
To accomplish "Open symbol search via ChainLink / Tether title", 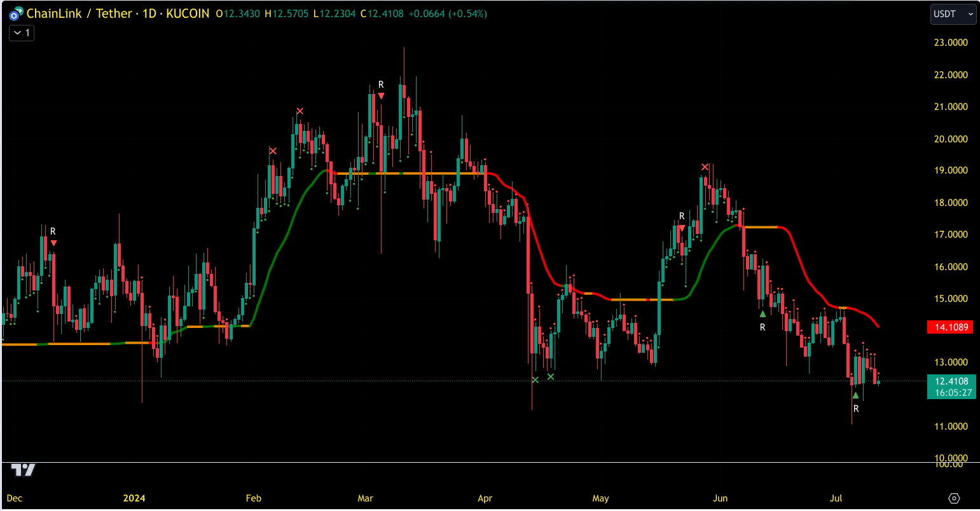I will tap(79, 13).
